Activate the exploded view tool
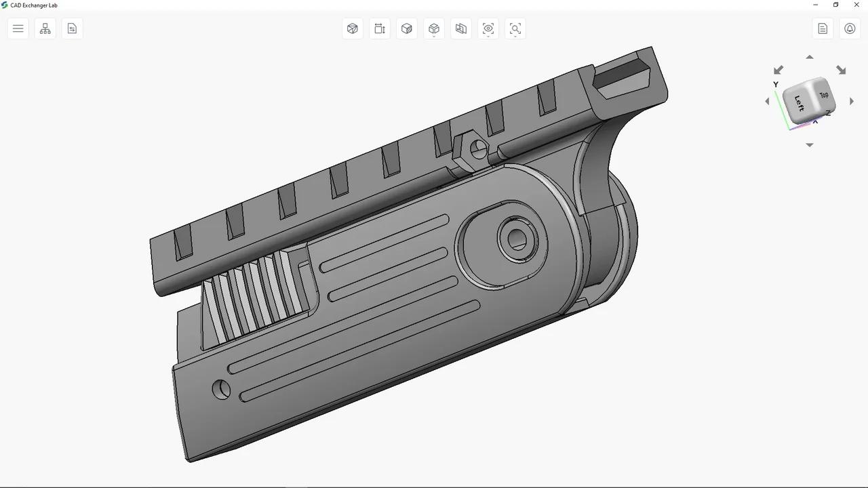The image size is (868, 488). pyautogui.click(x=434, y=27)
